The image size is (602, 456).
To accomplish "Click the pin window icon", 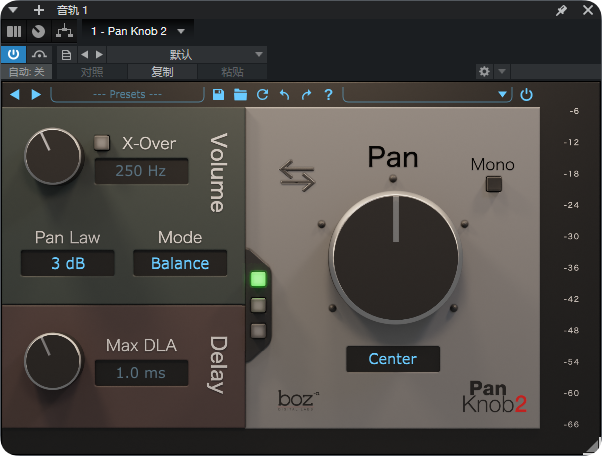I will pyautogui.click(x=561, y=10).
